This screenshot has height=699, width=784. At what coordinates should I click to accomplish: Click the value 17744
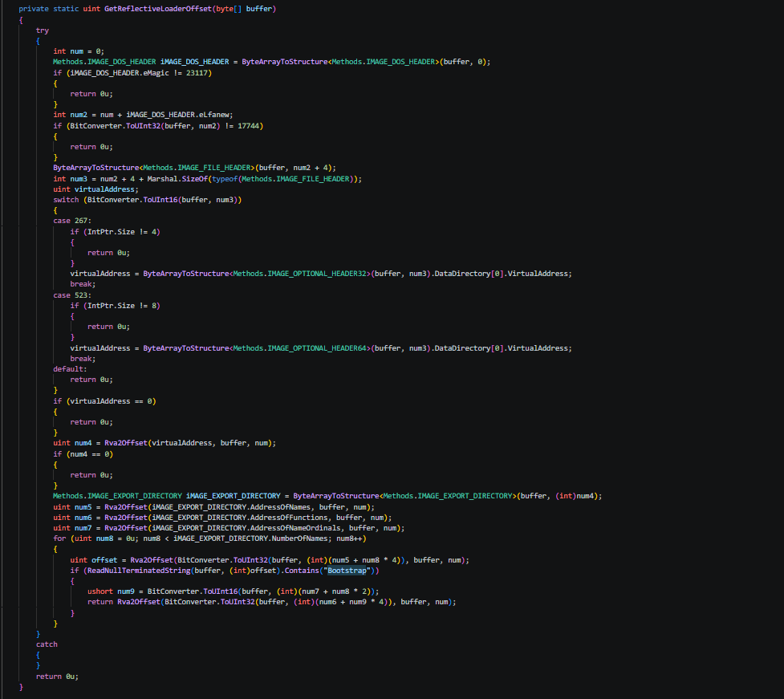pos(249,126)
